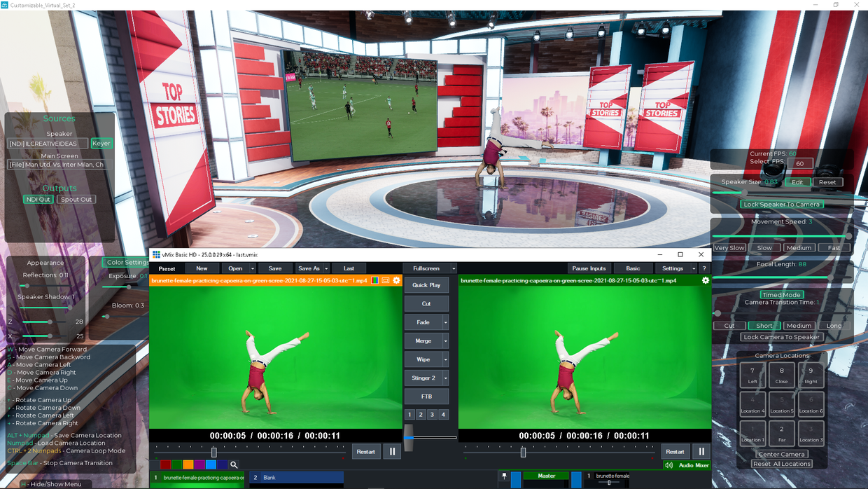Screen dimensions: 868x489
Task: Click the vMix help question mark
Action: tap(704, 268)
